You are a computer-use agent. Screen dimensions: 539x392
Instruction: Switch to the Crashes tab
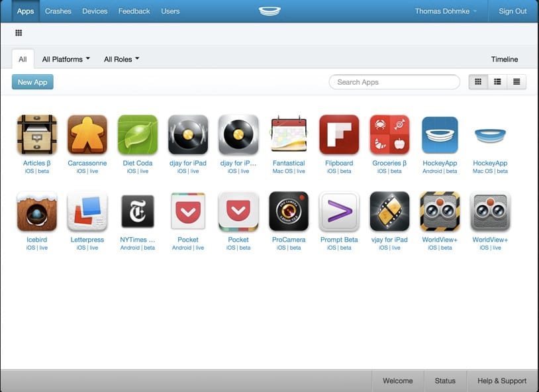[x=58, y=11]
